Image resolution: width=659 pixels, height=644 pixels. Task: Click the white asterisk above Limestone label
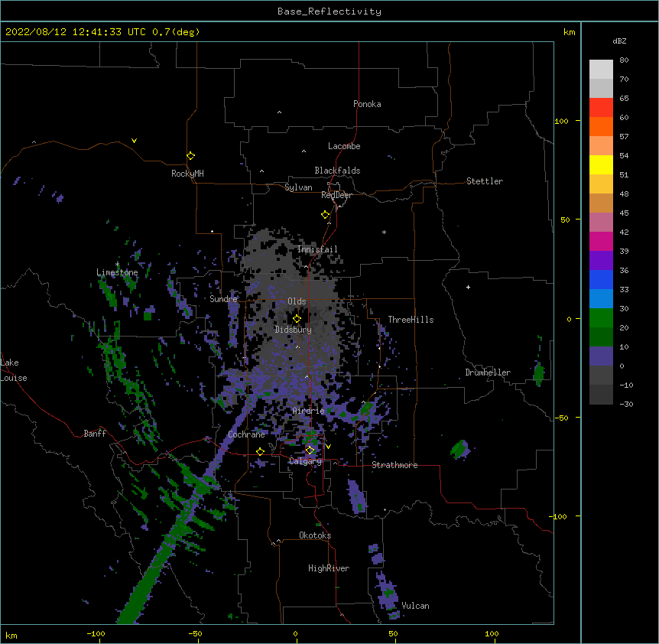tap(118, 265)
